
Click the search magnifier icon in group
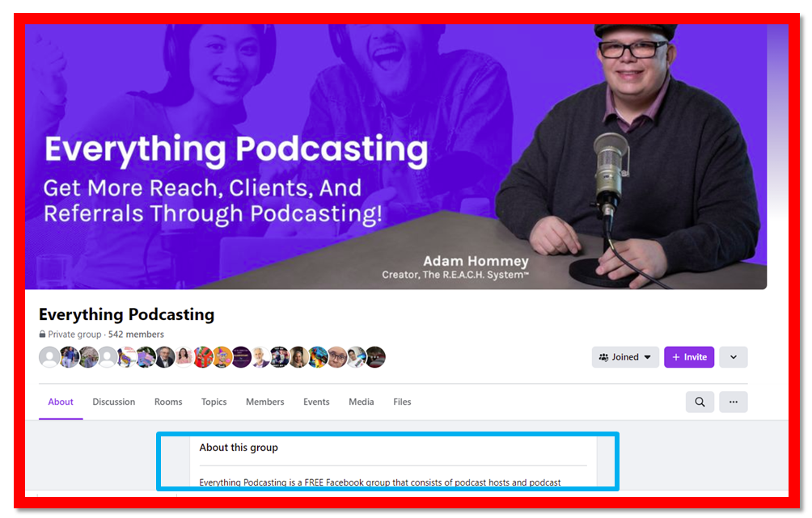click(x=700, y=402)
